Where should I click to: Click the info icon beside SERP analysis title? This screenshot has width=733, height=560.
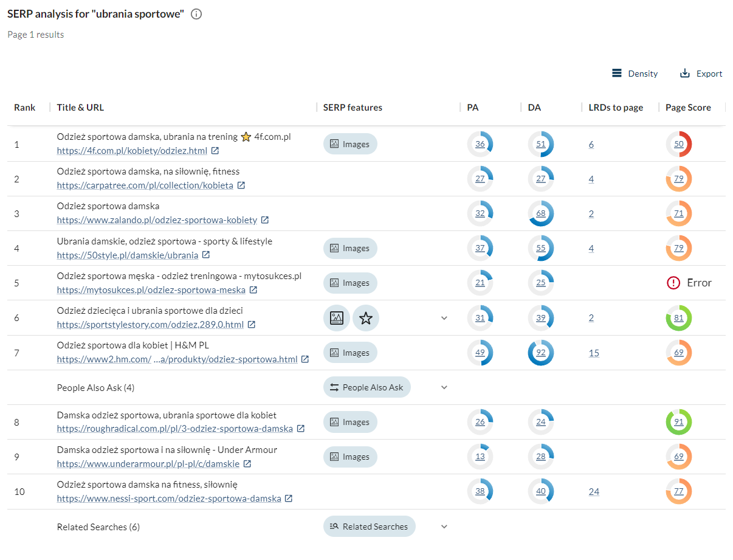tap(196, 14)
